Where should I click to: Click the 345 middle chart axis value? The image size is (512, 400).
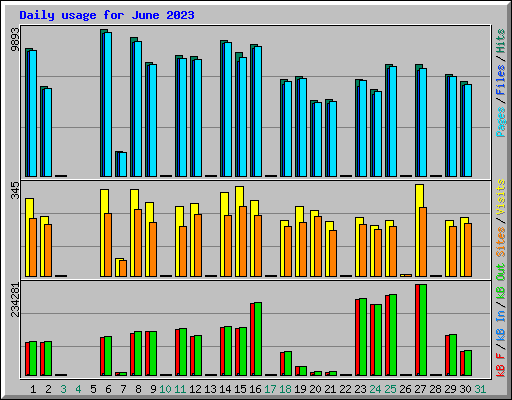click(15, 190)
